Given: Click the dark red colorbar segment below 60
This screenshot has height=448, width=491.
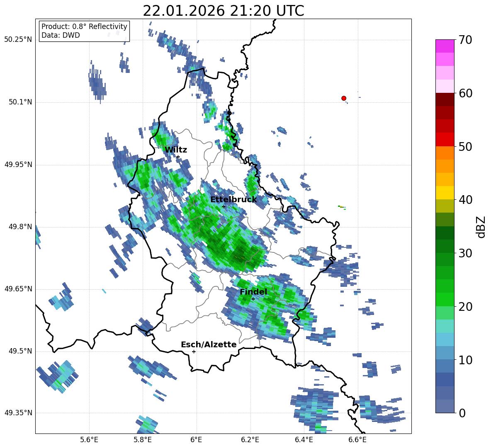Looking at the screenshot, I should click(445, 99).
